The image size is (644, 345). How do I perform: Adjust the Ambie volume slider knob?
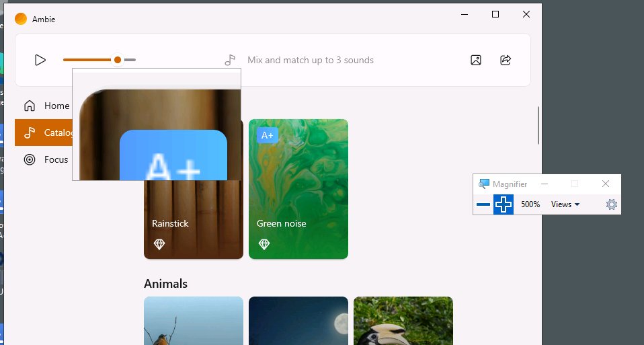(118, 60)
